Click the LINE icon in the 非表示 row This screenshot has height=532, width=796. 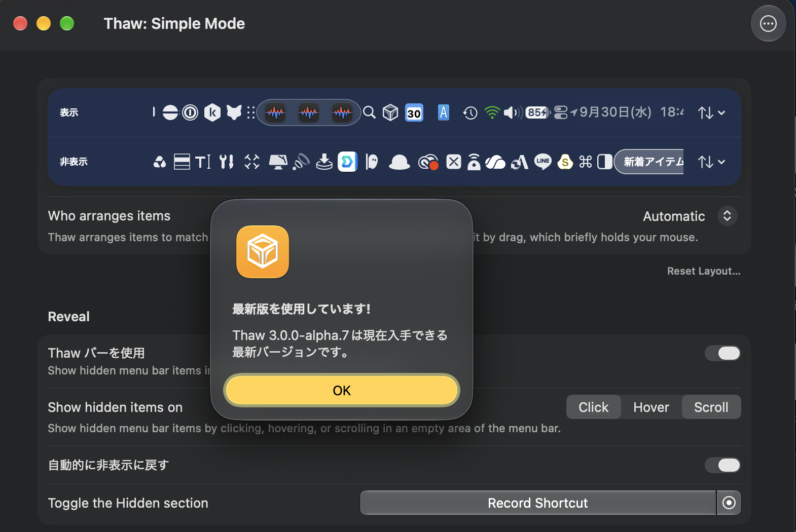pos(543,162)
